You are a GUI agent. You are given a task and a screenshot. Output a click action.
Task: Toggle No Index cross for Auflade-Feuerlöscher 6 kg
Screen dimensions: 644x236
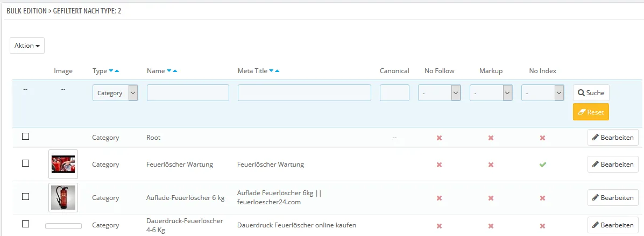(542, 198)
